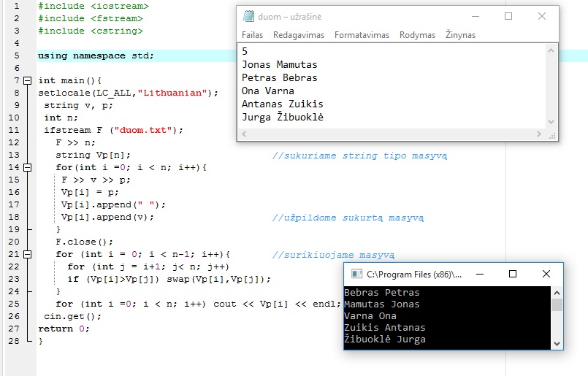Click line number 5 in editor gutter
588x376 pixels.
(17, 55)
